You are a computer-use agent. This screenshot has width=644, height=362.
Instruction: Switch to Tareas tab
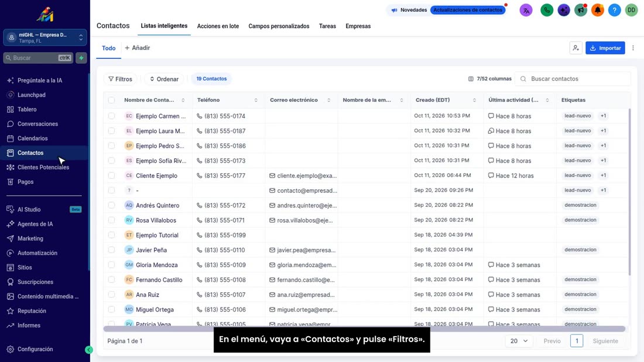pos(327,26)
